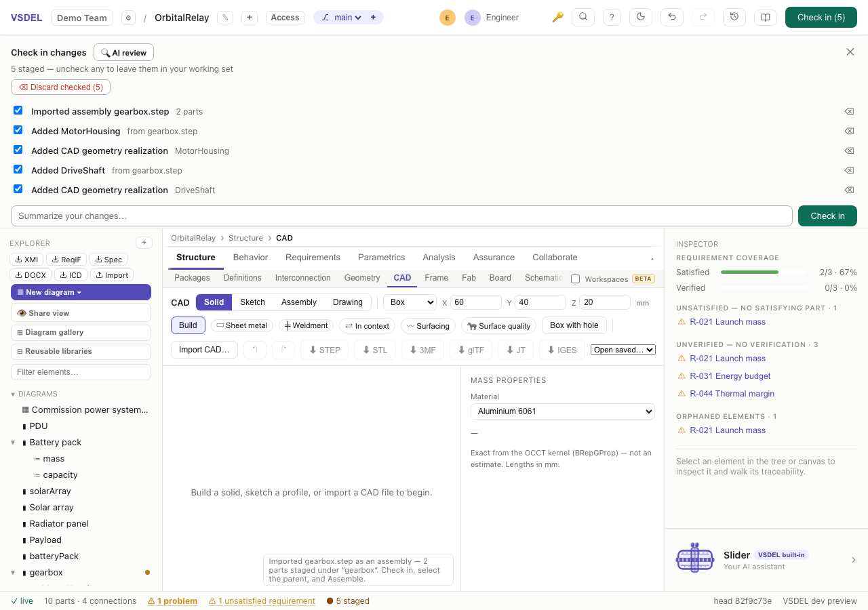Open the Requirements tab
Screen dimensions: 868x610
pos(313,258)
